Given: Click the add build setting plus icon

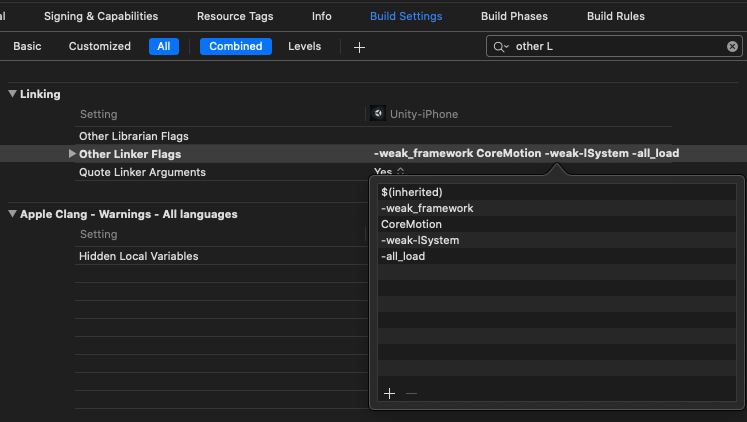Looking at the screenshot, I should click(359, 47).
